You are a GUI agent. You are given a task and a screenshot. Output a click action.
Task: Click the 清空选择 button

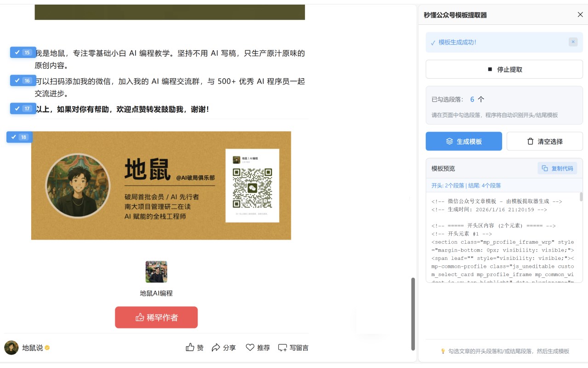pyautogui.click(x=544, y=141)
